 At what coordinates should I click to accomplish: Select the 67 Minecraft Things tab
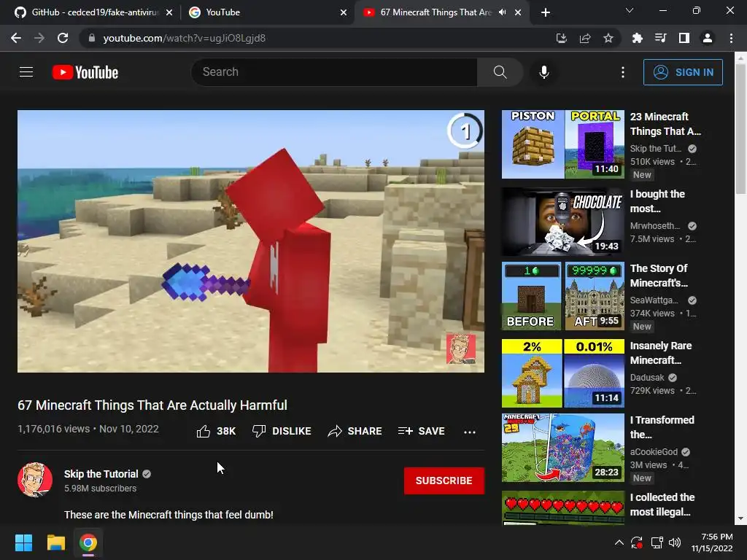click(x=436, y=12)
